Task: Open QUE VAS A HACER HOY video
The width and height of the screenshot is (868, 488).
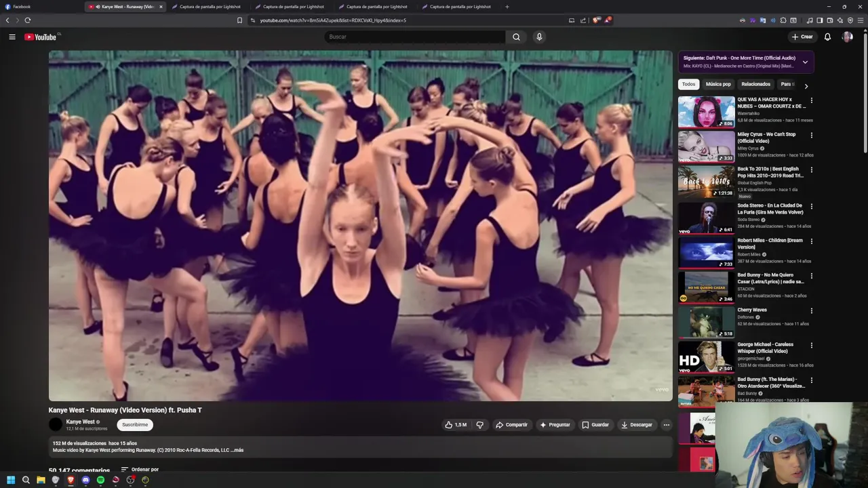Action: (706, 112)
